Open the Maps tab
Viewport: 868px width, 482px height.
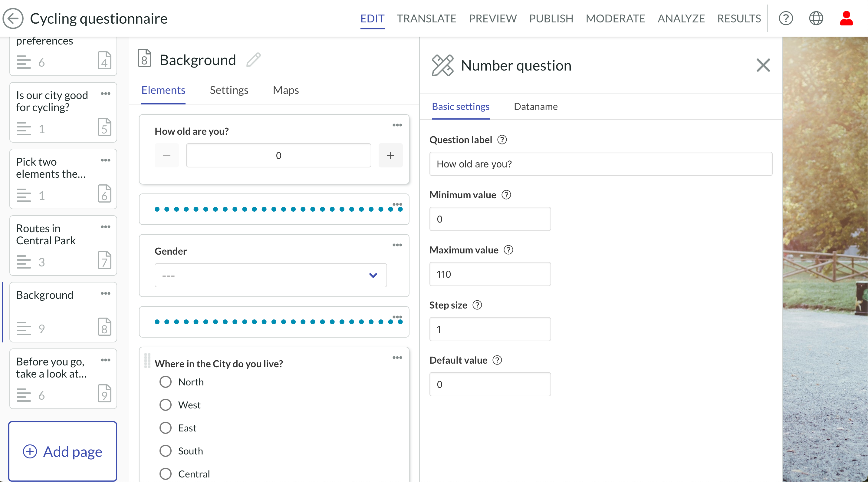[x=286, y=90]
